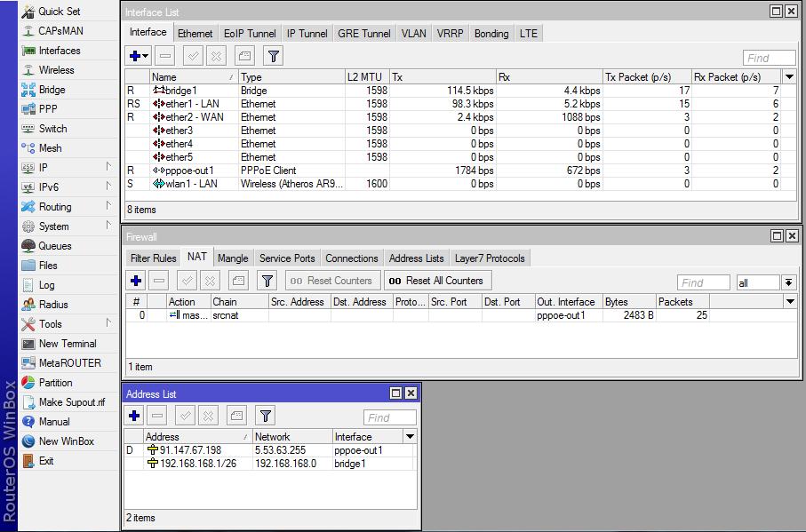Open the Wireless menu

click(x=68, y=70)
